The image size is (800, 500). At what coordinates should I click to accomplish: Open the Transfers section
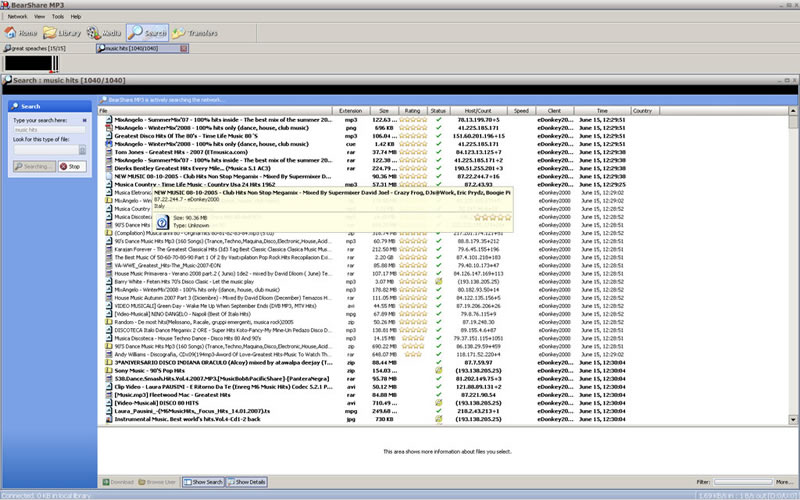(x=194, y=33)
